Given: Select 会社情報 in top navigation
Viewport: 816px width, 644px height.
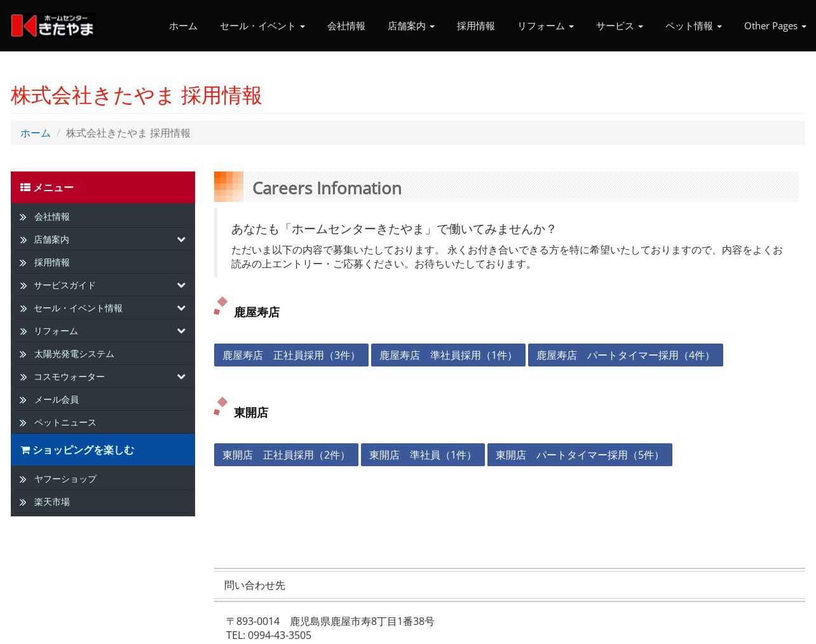Looking at the screenshot, I should coord(346,26).
